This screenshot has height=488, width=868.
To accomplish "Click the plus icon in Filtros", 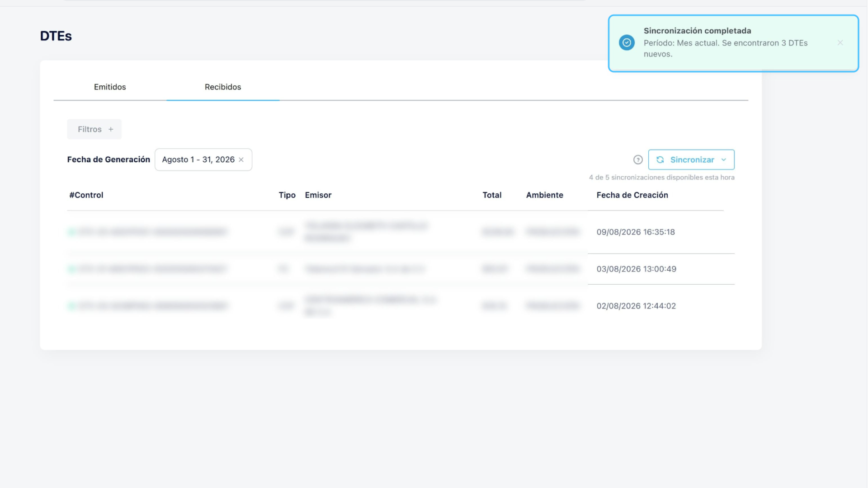I will pyautogui.click(x=111, y=129).
